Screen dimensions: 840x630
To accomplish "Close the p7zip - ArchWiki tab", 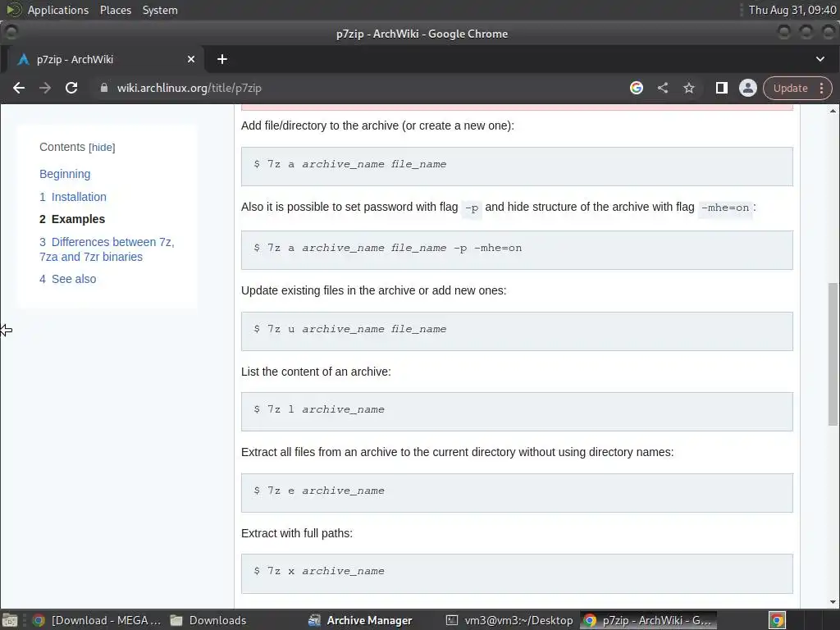I will click(x=191, y=59).
